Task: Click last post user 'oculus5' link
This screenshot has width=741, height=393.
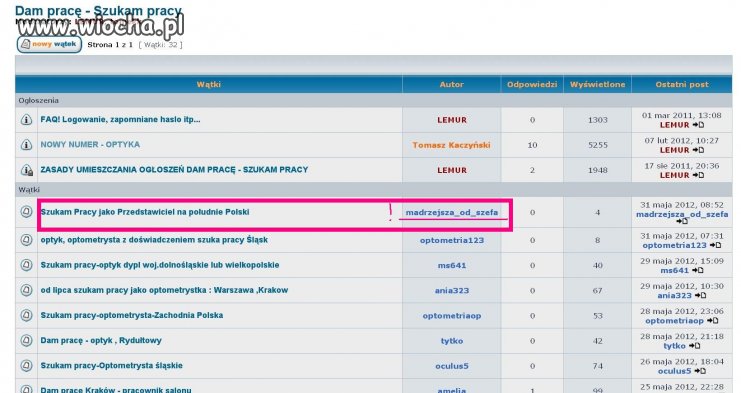Action: click(x=674, y=371)
